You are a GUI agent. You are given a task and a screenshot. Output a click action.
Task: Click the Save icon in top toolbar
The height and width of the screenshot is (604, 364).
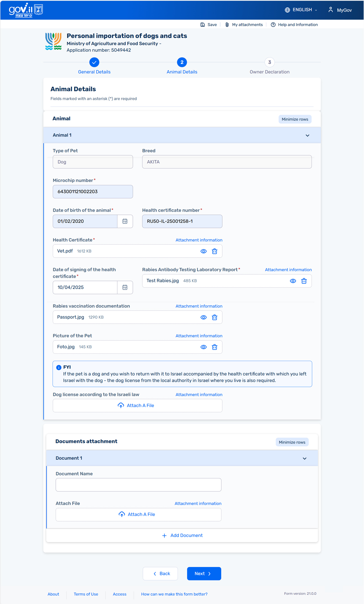coord(203,25)
